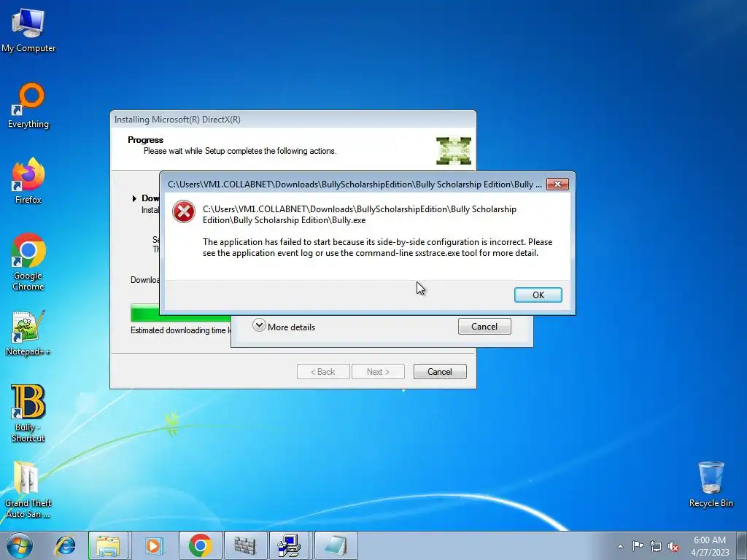The width and height of the screenshot is (747, 560).
Task: Launch the Everything search shortcut
Action: (28, 106)
